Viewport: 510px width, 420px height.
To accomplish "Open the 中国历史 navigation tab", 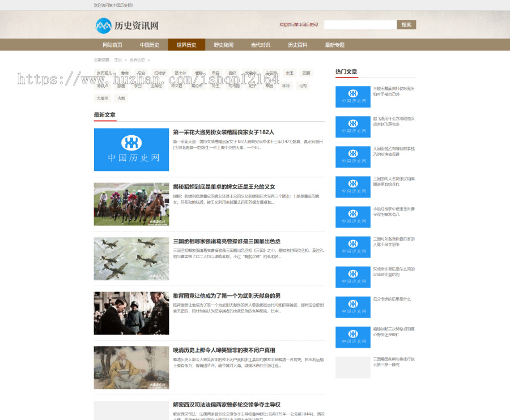I will [x=150, y=45].
